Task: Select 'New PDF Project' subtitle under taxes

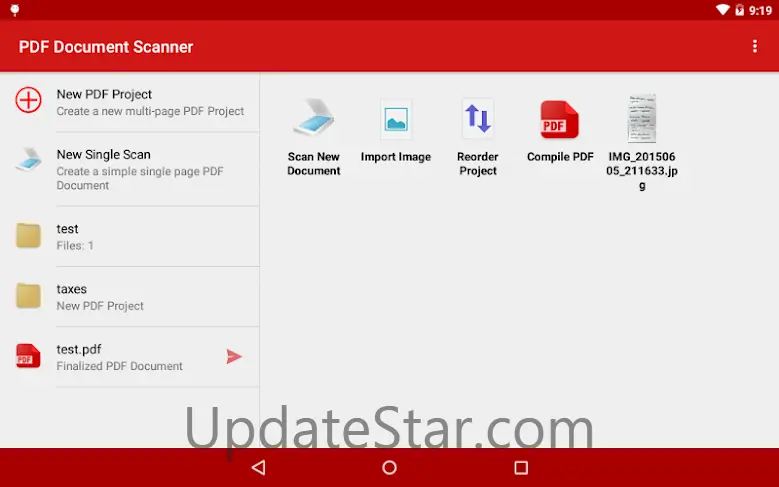Action: [x=100, y=306]
